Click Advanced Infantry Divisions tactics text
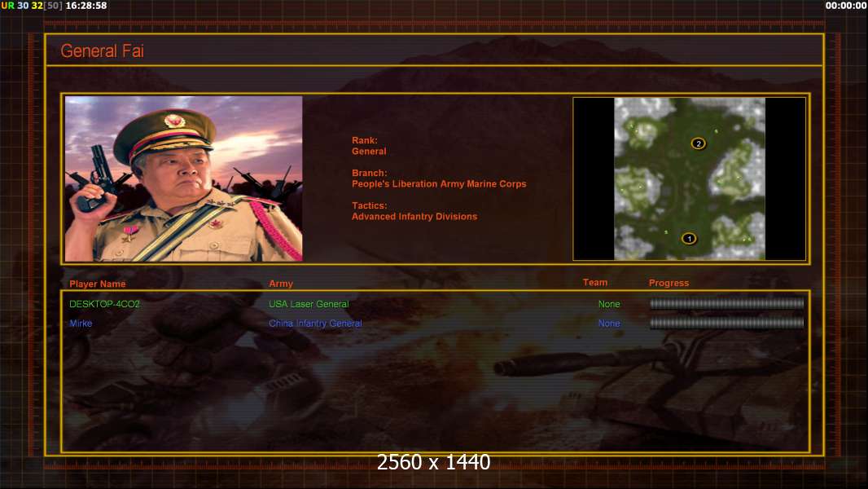Image resolution: width=868 pixels, height=489 pixels. click(x=414, y=217)
